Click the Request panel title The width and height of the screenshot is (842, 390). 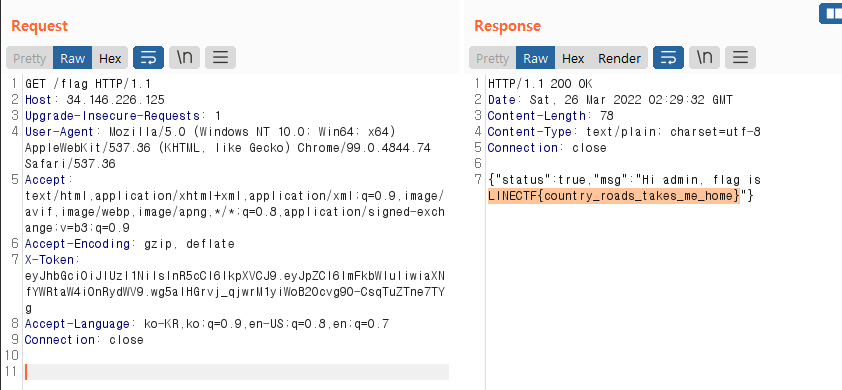tap(40, 26)
